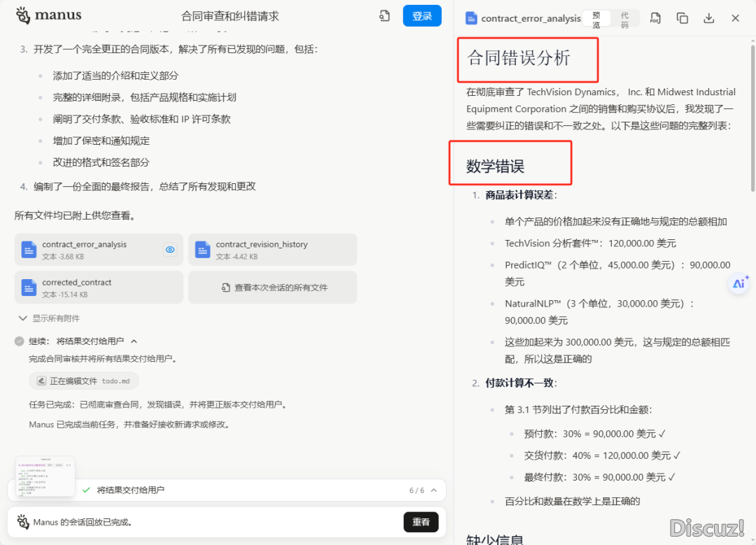Click 查看本次会话的所有文件 button
The image size is (756, 545).
tap(272, 288)
